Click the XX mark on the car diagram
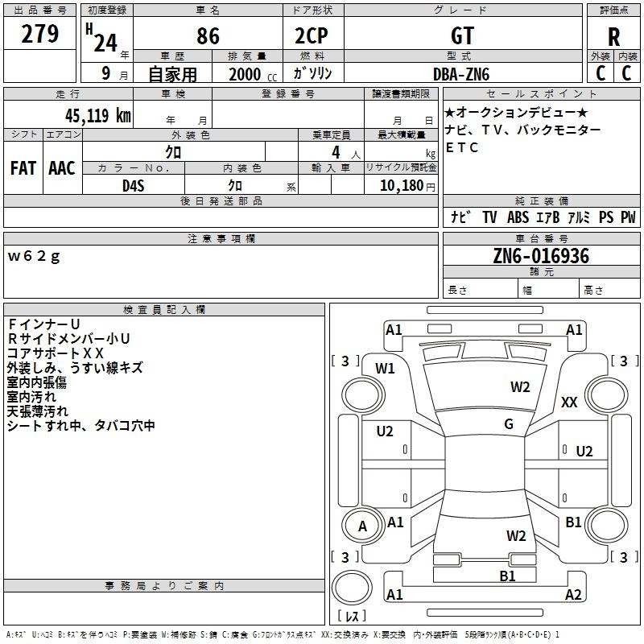This screenshot has width=644, height=644. click(569, 402)
